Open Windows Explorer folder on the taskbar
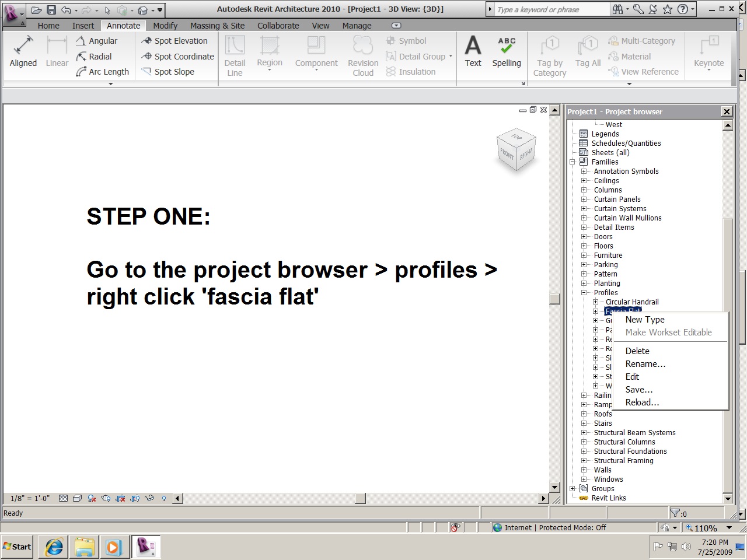This screenshot has width=747, height=560. (x=84, y=547)
